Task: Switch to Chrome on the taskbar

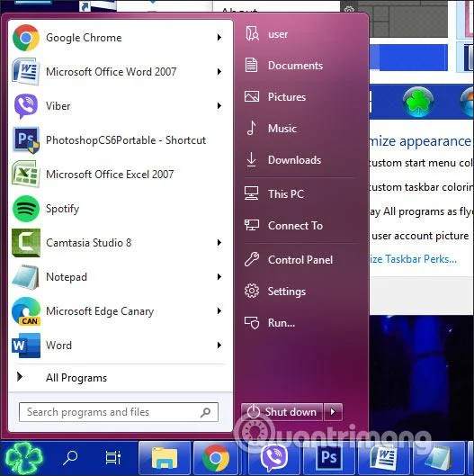Action: (216, 458)
